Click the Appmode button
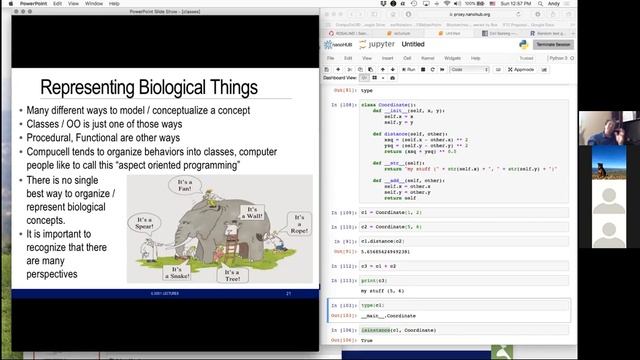Viewport: 640px width, 360px height. pos(521,69)
